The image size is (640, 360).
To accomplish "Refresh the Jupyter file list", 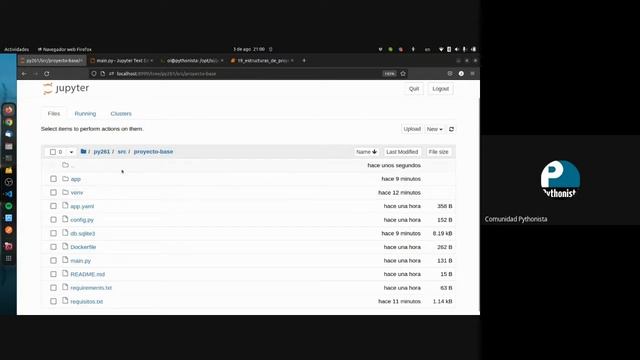I will coord(451,129).
